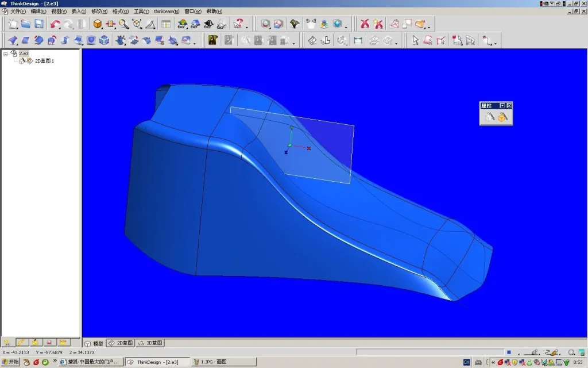Select the colored curvature analysis glasses icon
This screenshot has width=588, height=368.
pos(182,24)
